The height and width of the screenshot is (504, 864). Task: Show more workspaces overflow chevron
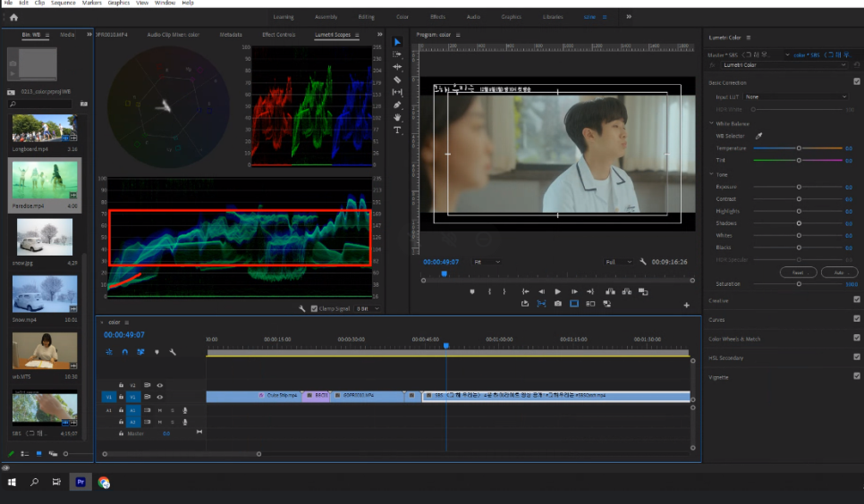tap(629, 16)
